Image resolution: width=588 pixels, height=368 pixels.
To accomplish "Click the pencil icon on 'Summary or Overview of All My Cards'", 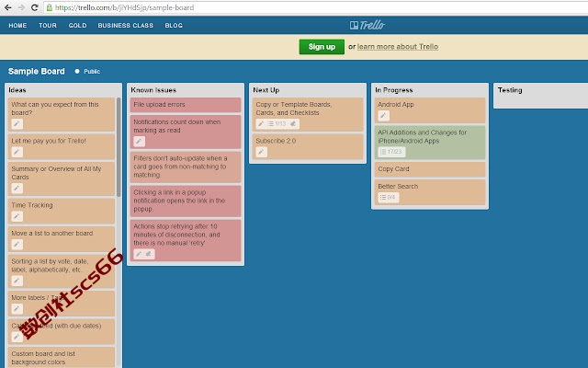I will point(17,188).
